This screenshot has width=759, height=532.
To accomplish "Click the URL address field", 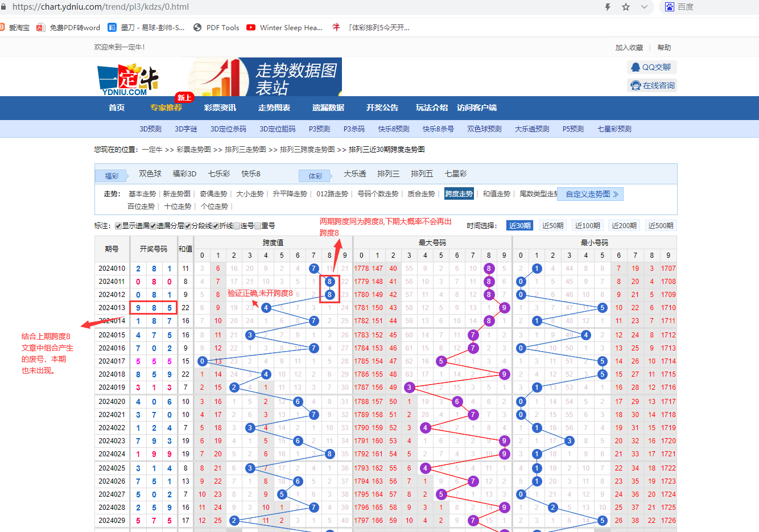I will click(284, 7).
